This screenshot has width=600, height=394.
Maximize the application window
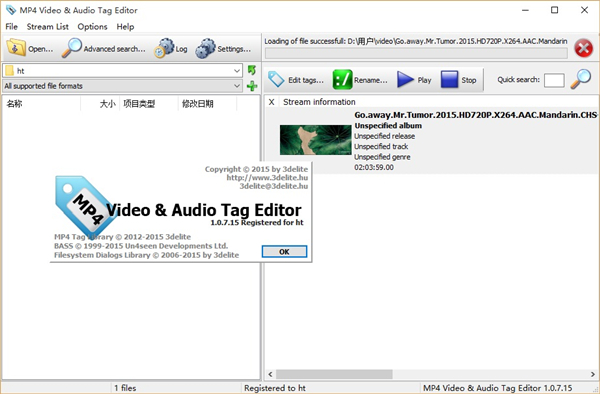point(554,10)
